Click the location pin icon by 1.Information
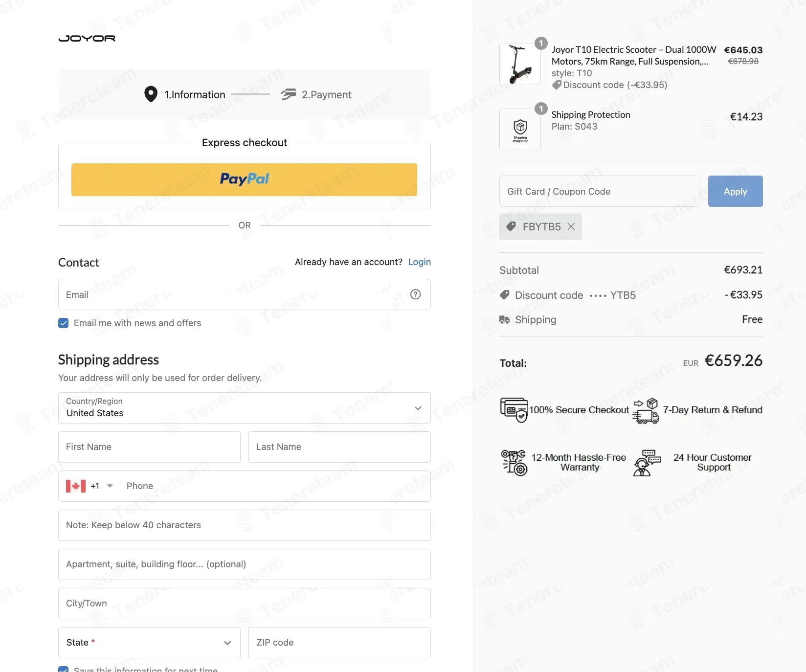 [151, 94]
